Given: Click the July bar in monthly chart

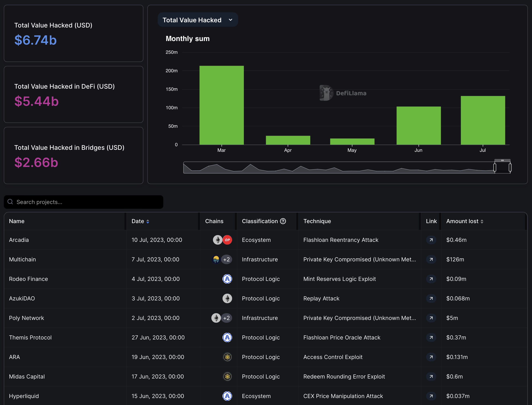Looking at the screenshot, I should tap(483, 120).
